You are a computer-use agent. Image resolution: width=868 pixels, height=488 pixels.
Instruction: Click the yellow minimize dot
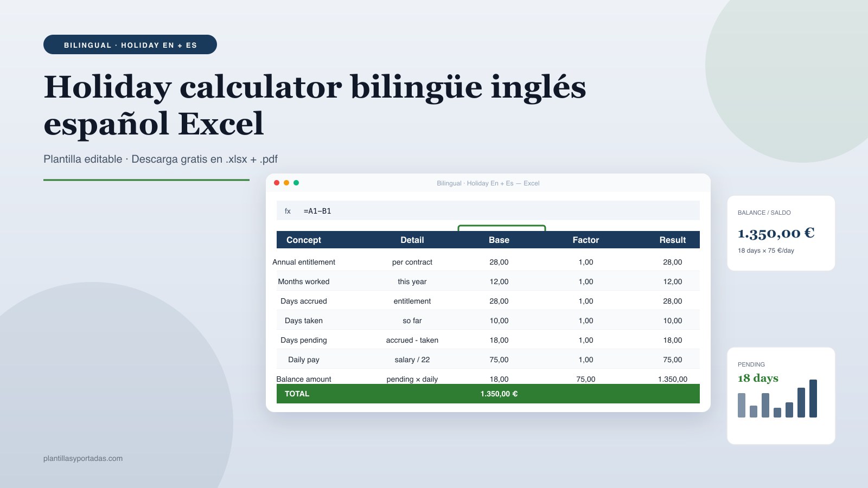coord(286,183)
